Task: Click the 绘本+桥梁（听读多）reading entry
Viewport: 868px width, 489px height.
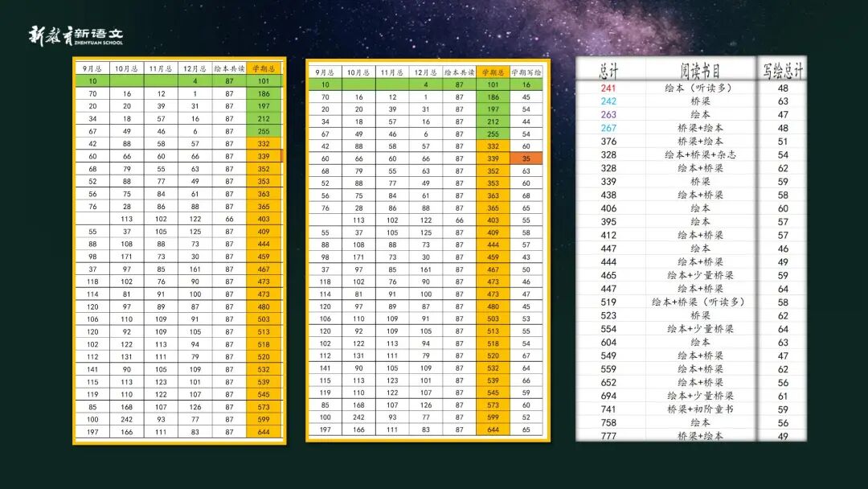Action: (x=699, y=302)
